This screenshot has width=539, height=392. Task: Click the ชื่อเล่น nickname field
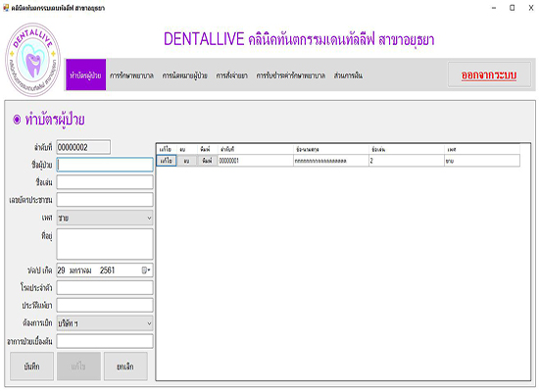pos(105,182)
